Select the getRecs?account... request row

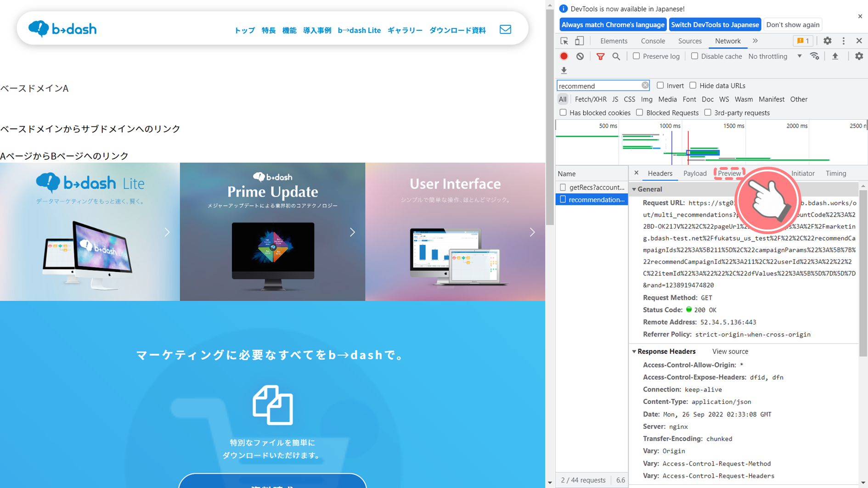[592, 187]
